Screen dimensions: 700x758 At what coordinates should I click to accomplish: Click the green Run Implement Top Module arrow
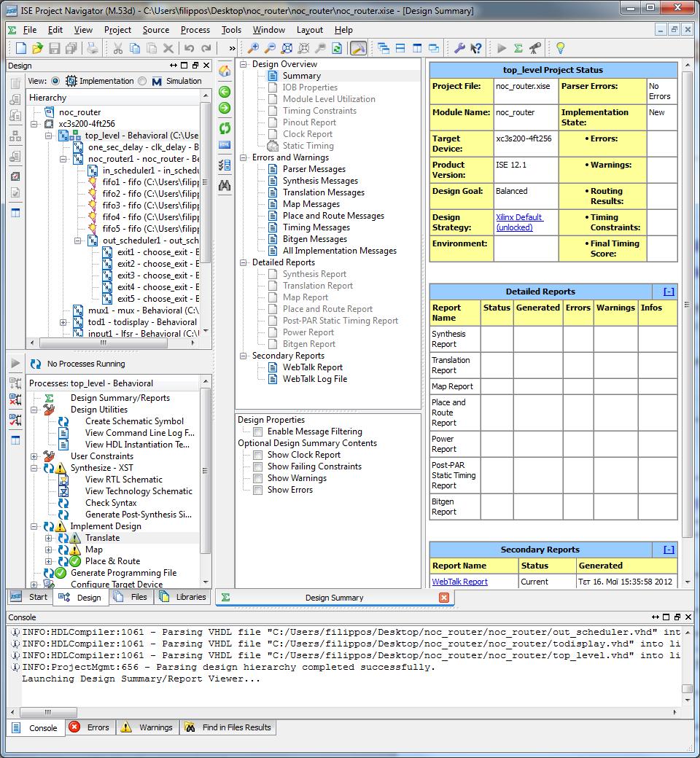(502, 48)
